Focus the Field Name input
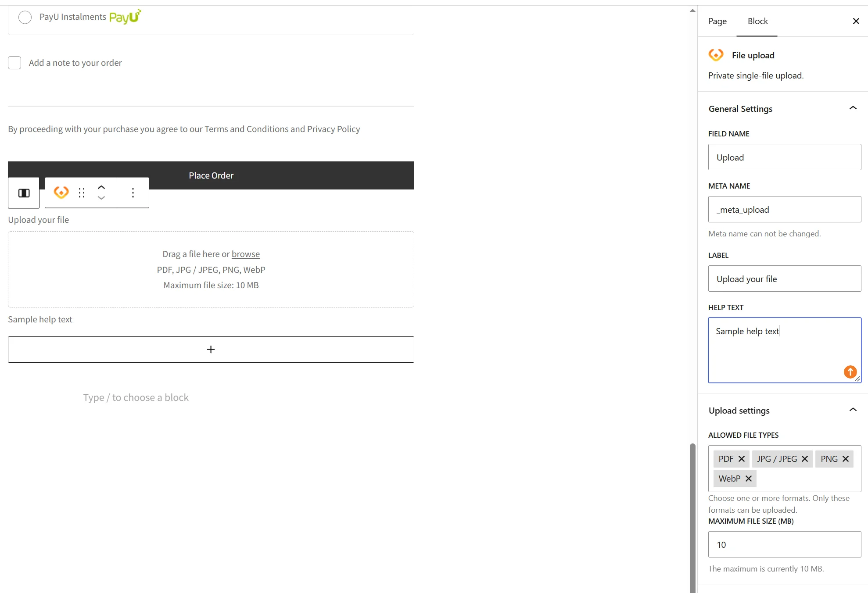This screenshot has height=593, width=868. 785,157
